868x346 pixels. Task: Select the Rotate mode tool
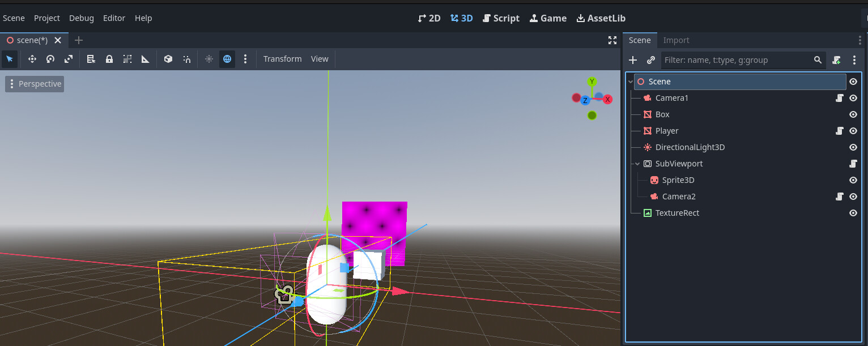coord(50,59)
